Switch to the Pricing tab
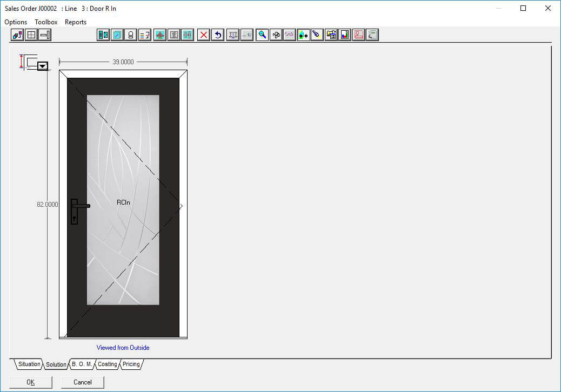 [x=131, y=364]
